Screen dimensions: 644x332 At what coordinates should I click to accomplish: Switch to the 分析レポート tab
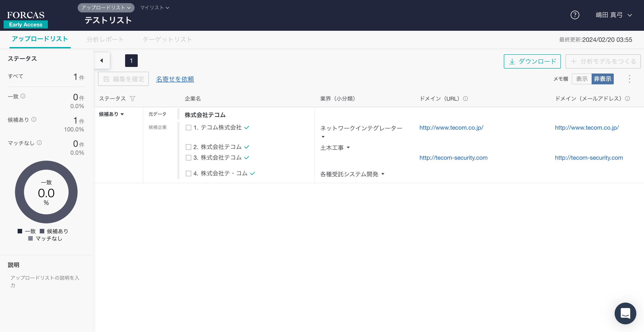[x=105, y=39]
